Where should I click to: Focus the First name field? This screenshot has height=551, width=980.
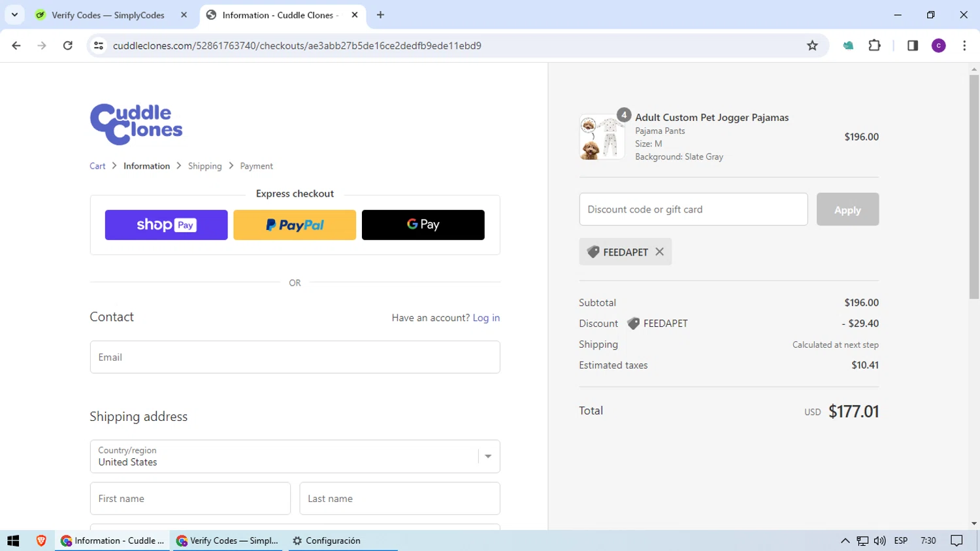click(190, 499)
